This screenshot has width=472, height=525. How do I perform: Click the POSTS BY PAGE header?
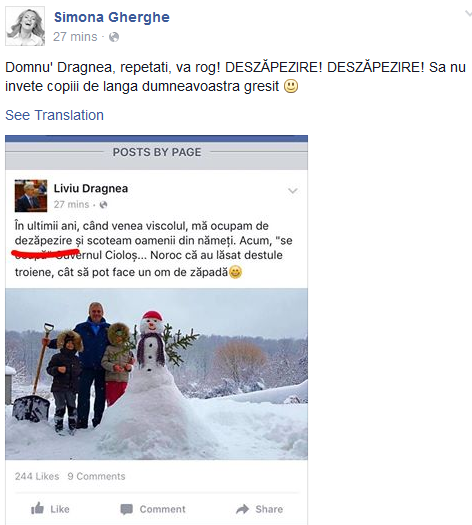coord(157,152)
